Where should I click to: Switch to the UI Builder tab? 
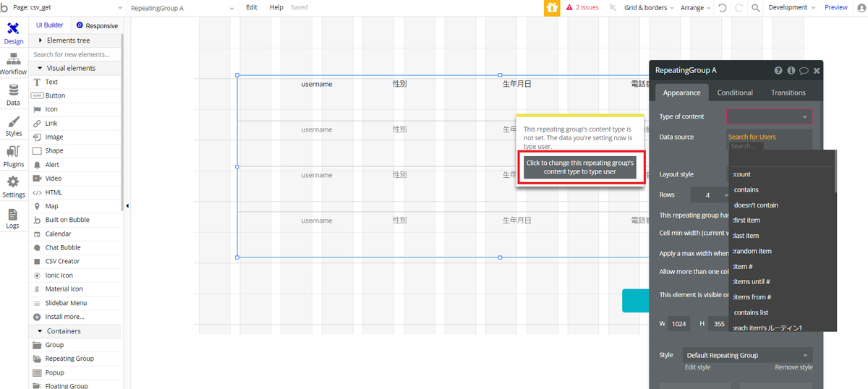(50, 25)
